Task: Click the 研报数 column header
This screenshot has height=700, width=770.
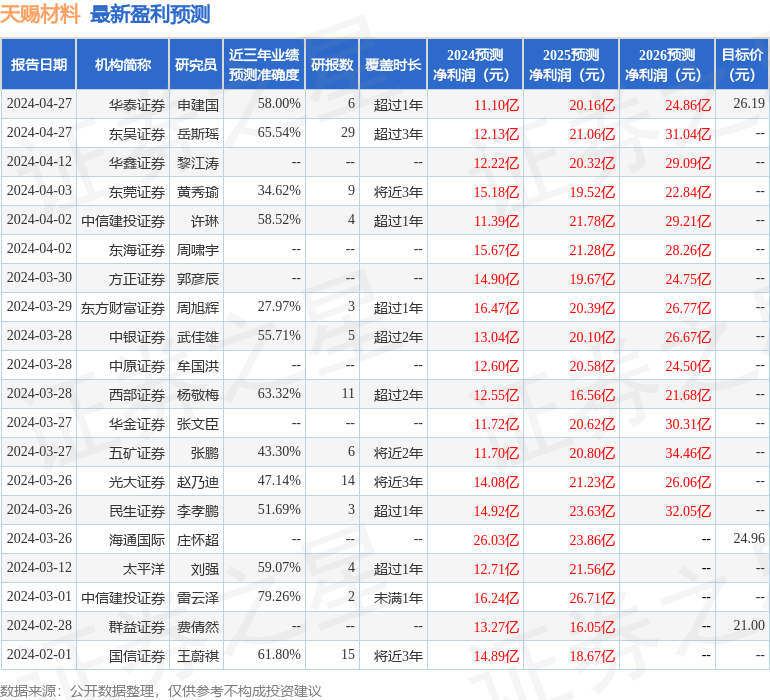Action: (x=332, y=65)
